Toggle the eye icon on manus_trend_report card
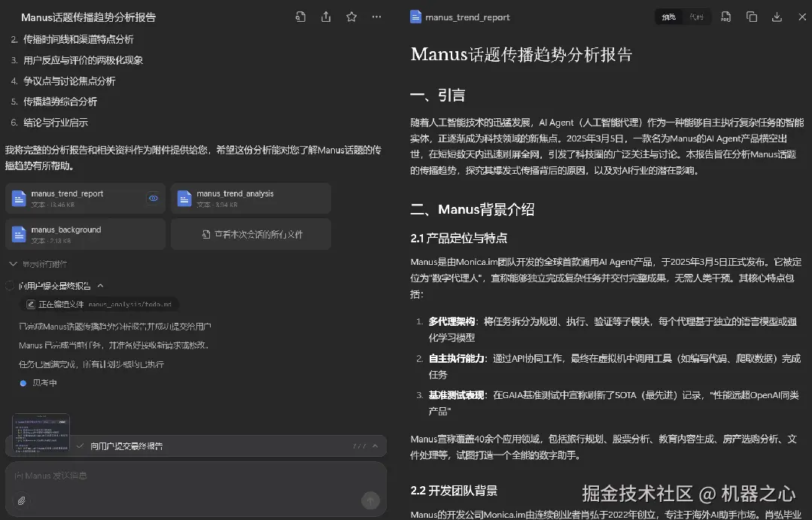 [x=154, y=199]
